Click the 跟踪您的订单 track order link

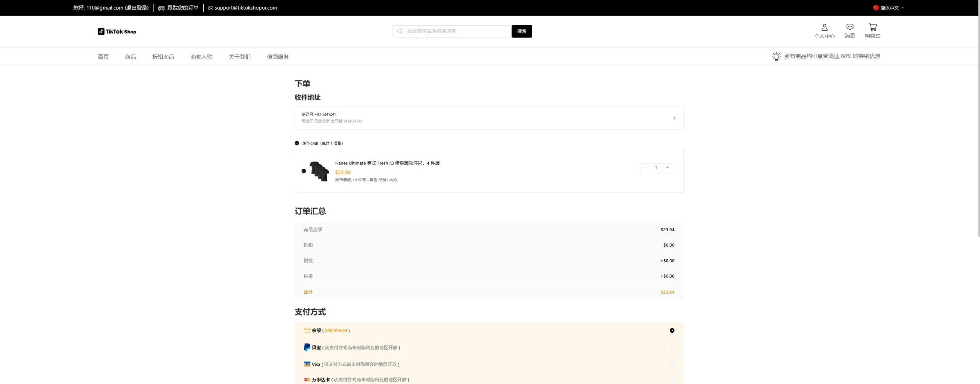click(183, 8)
